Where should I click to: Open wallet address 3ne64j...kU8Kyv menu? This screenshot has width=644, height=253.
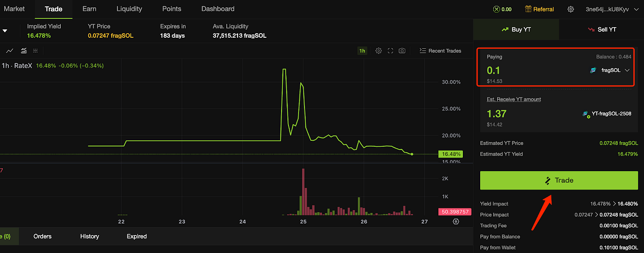point(613,9)
